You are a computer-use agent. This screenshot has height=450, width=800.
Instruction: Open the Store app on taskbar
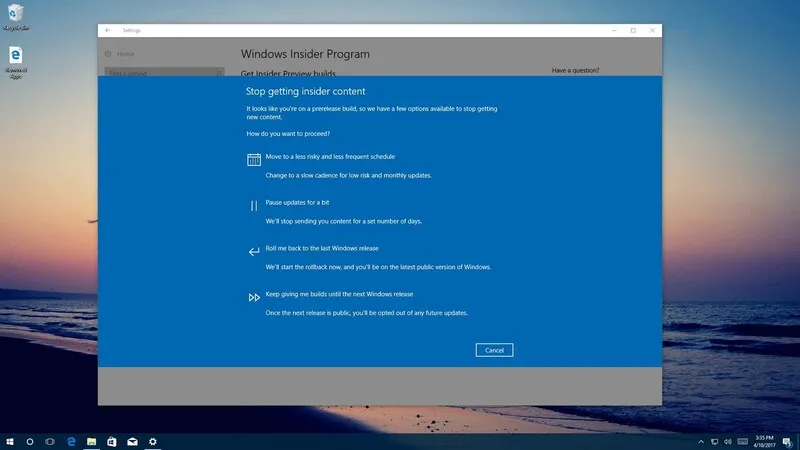pyautogui.click(x=112, y=442)
